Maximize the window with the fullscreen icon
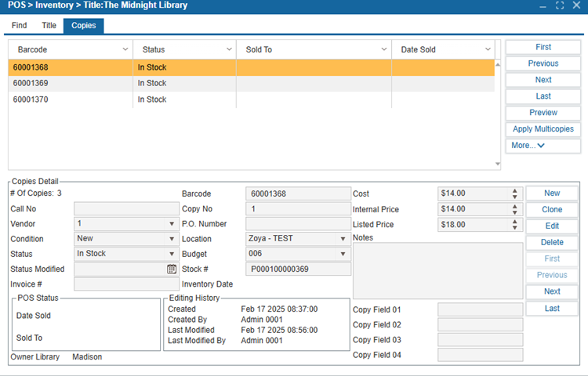 pos(560,5)
